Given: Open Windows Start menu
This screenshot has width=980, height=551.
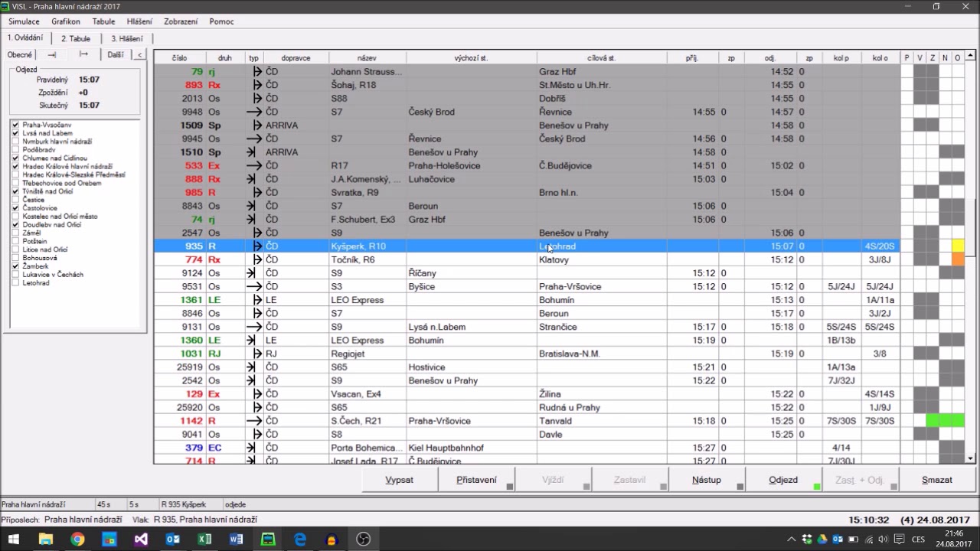Looking at the screenshot, I should [x=14, y=540].
